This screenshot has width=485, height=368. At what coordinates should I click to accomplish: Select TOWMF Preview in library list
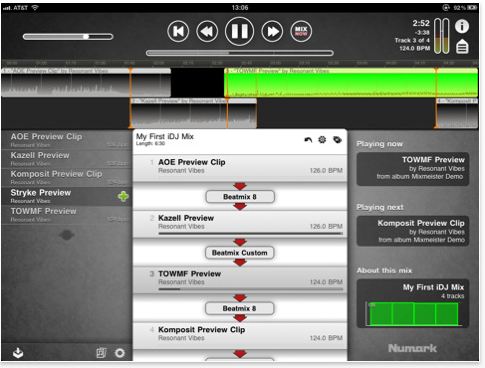[x=67, y=215]
